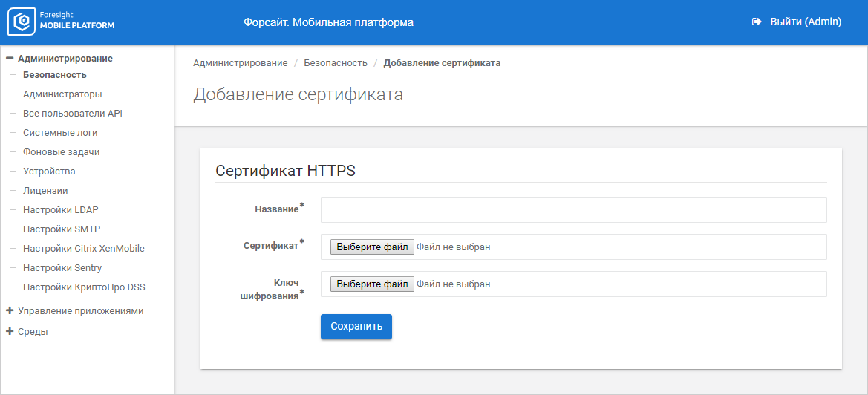Screen dimensions: 868x395
Task: Open Администраторы in sidebar
Action: coord(62,94)
